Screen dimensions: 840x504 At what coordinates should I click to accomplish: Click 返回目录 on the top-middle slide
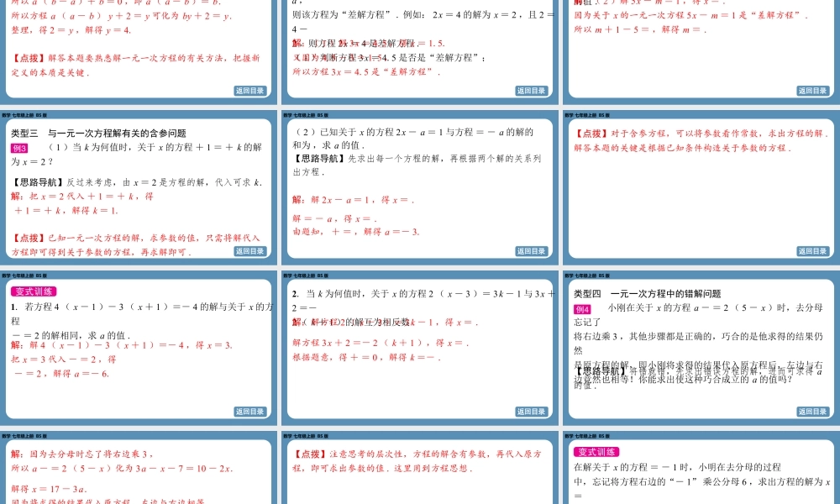click(x=531, y=91)
